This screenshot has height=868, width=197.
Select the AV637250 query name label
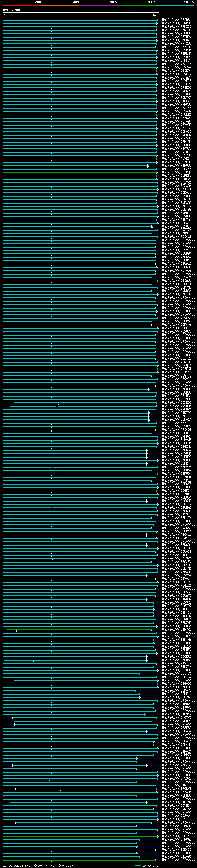tap(11, 10)
